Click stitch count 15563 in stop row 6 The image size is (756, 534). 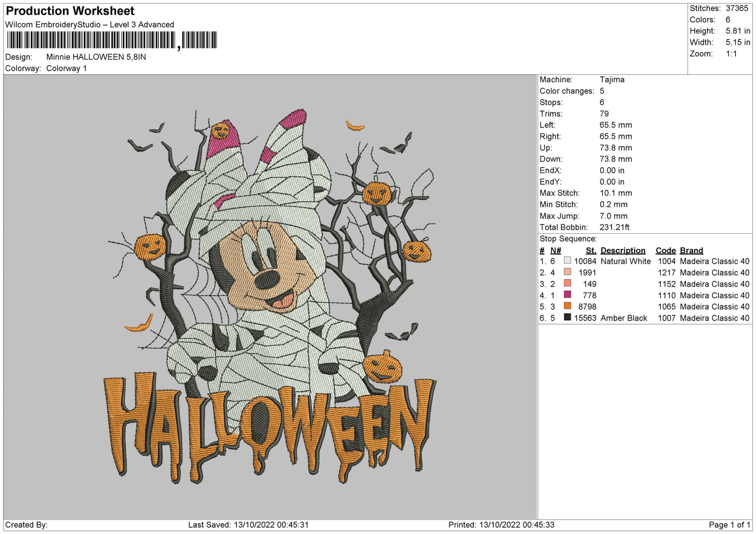pyautogui.click(x=585, y=318)
